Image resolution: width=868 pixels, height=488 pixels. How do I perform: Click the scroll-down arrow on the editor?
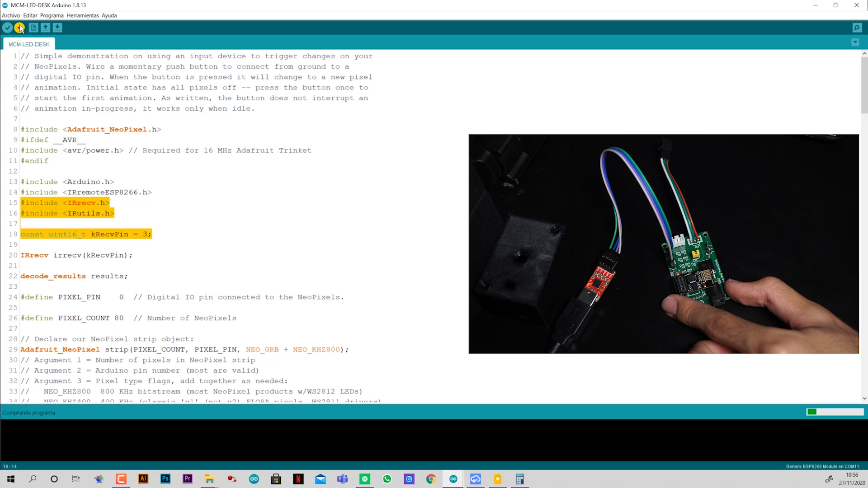pos(864,399)
